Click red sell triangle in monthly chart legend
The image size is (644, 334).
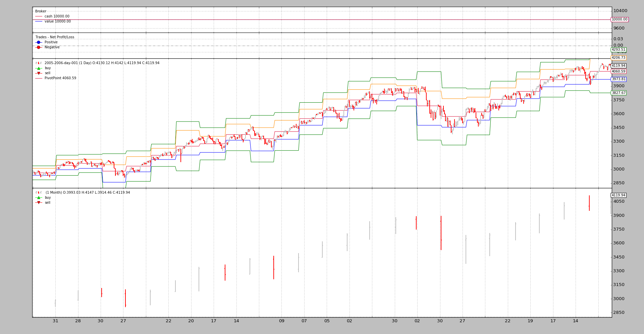(39, 203)
